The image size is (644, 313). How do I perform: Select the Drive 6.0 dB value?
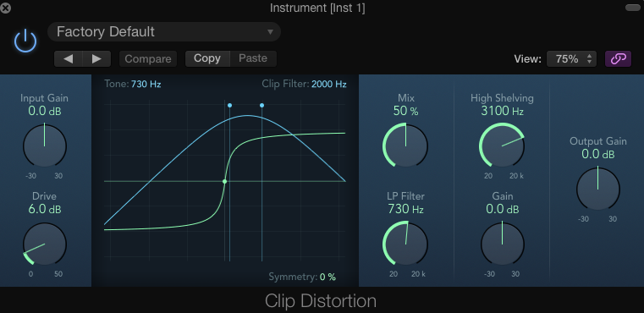click(45, 209)
